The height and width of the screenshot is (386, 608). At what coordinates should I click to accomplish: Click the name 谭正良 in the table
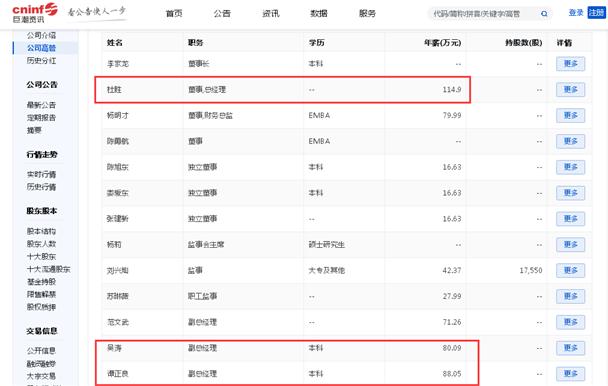pyautogui.click(x=117, y=374)
